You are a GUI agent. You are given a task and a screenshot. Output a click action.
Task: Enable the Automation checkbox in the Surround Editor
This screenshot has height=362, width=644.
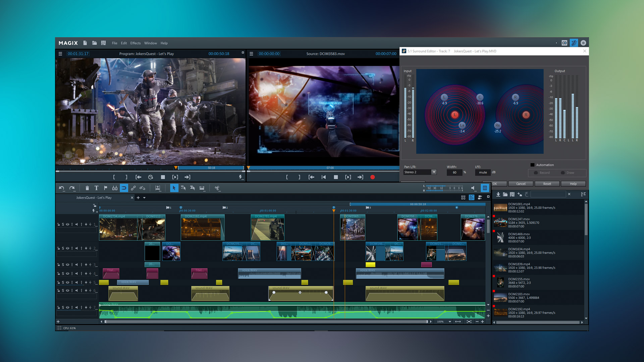(x=532, y=165)
